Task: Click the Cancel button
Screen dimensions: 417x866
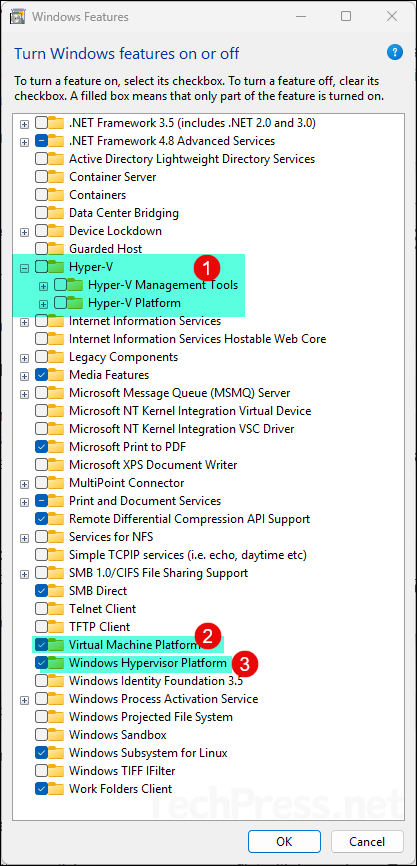Action: pos(367,841)
